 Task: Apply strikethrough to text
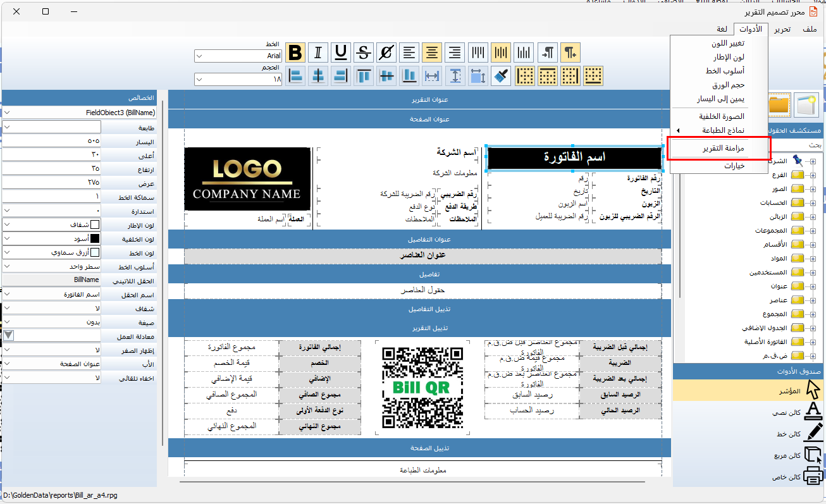coord(364,52)
